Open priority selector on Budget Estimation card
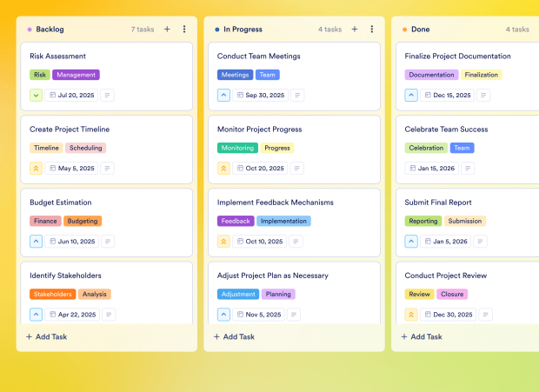Viewport: 539px width, 392px height. pyautogui.click(x=37, y=242)
